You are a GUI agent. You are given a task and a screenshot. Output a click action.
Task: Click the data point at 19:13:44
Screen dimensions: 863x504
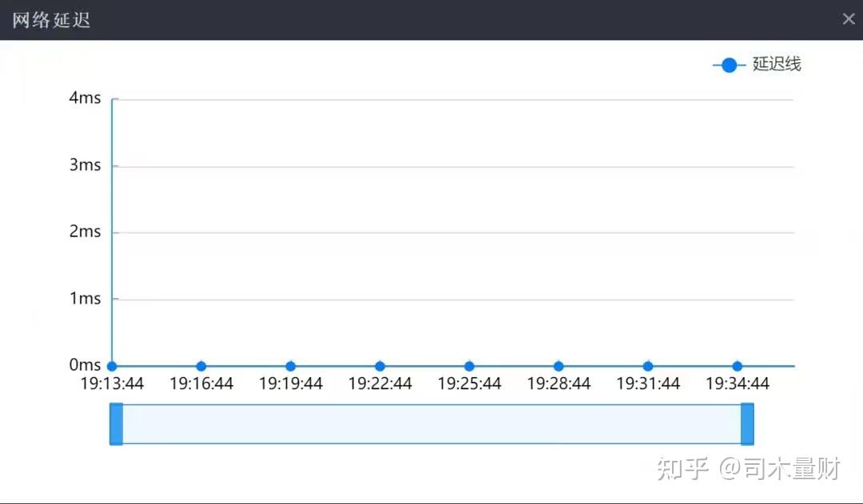pos(112,367)
